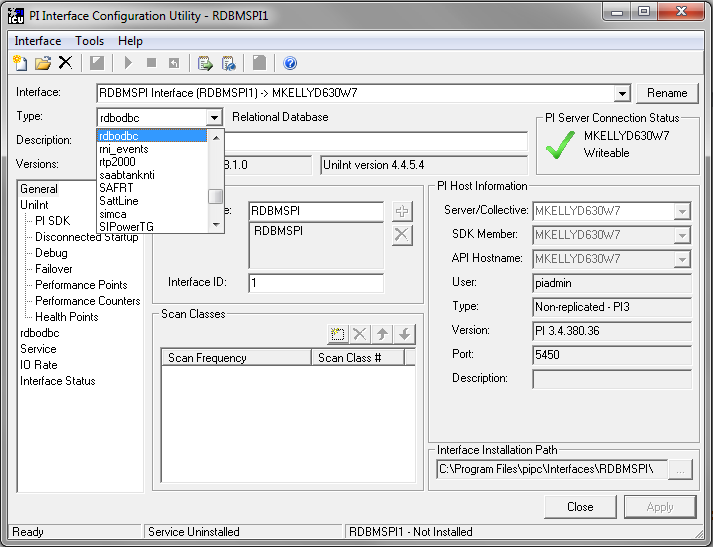Click the ICU application title bar icon
Image resolution: width=713 pixels, height=547 pixels.
(16, 15)
